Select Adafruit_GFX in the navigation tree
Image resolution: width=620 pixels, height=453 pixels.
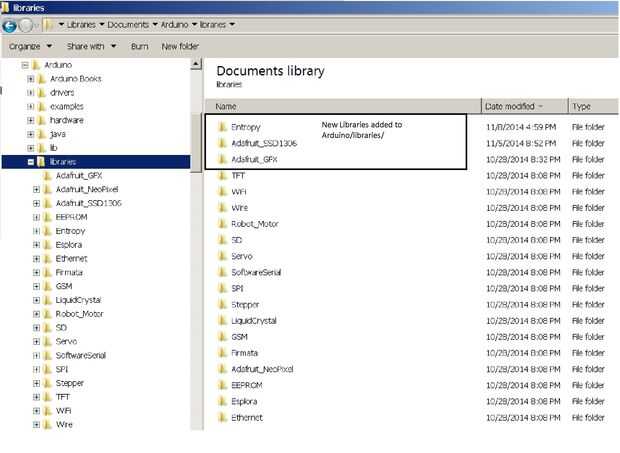point(79,176)
